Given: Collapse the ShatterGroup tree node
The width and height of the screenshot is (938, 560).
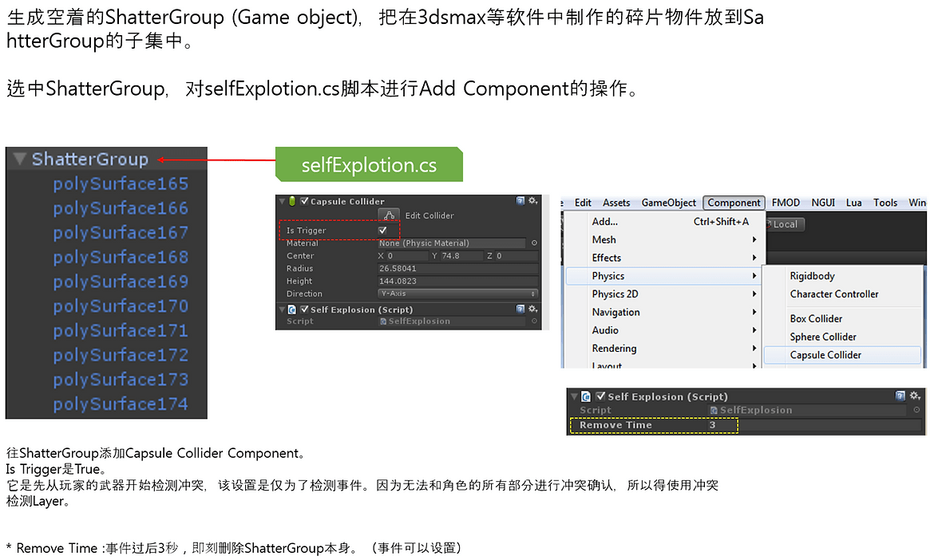Looking at the screenshot, I should [x=20, y=160].
